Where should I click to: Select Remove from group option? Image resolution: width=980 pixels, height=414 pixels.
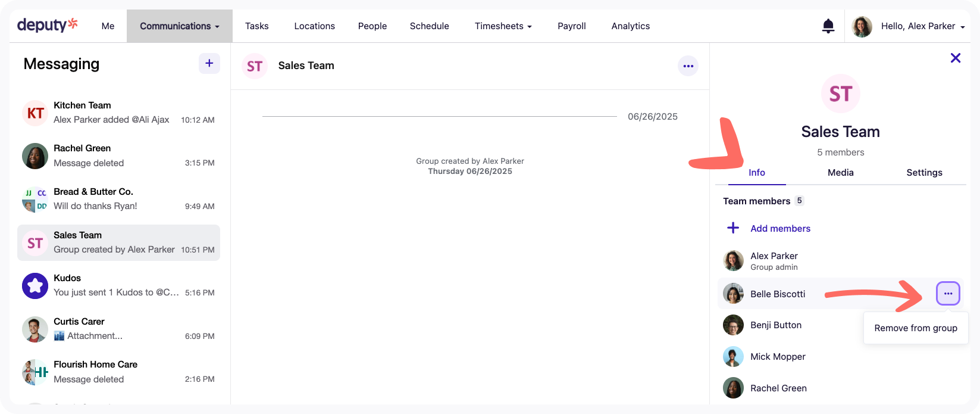(915, 328)
